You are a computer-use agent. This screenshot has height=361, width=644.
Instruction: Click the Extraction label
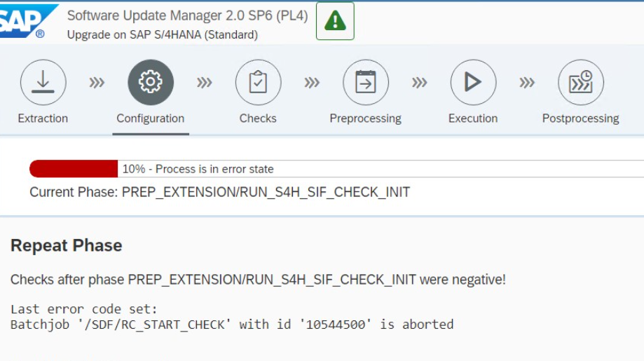[x=43, y=118]
